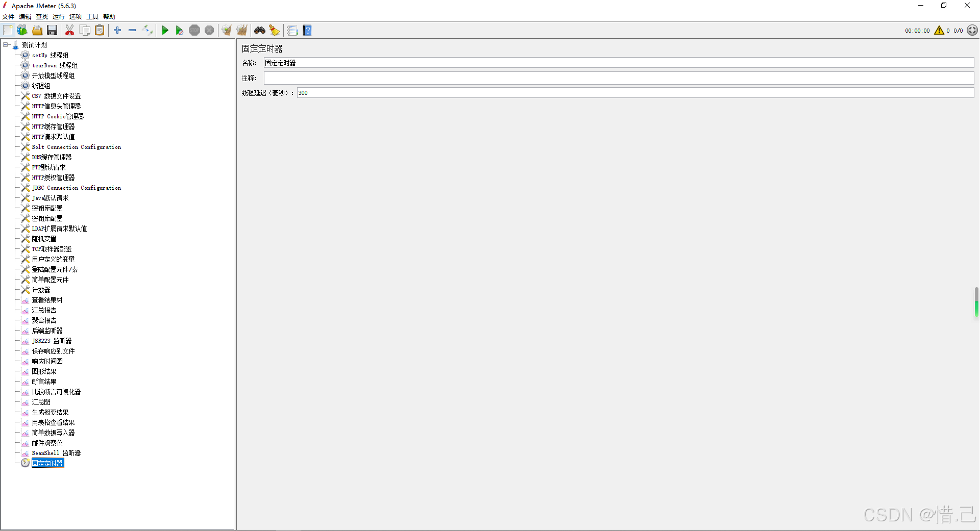The height and width of the screenshot is (531, 980).
Task: Select 后端监听器 node
Action: tap(47, 331)
